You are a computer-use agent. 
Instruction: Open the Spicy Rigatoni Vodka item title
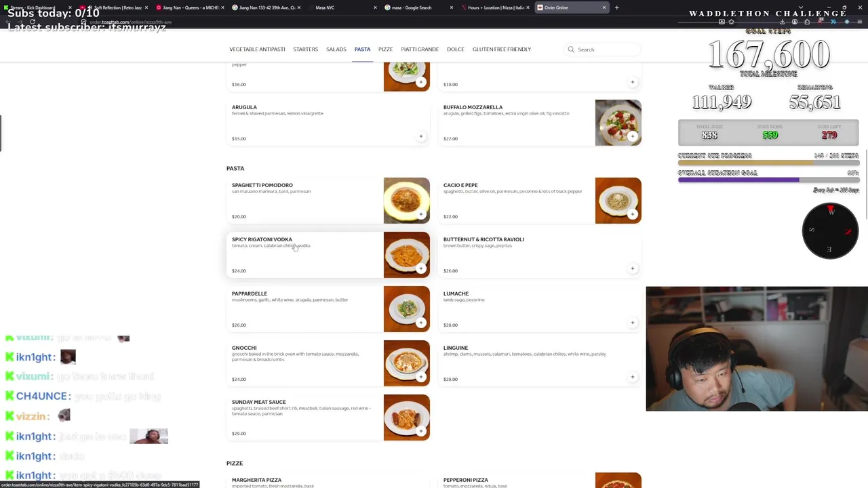262,239
